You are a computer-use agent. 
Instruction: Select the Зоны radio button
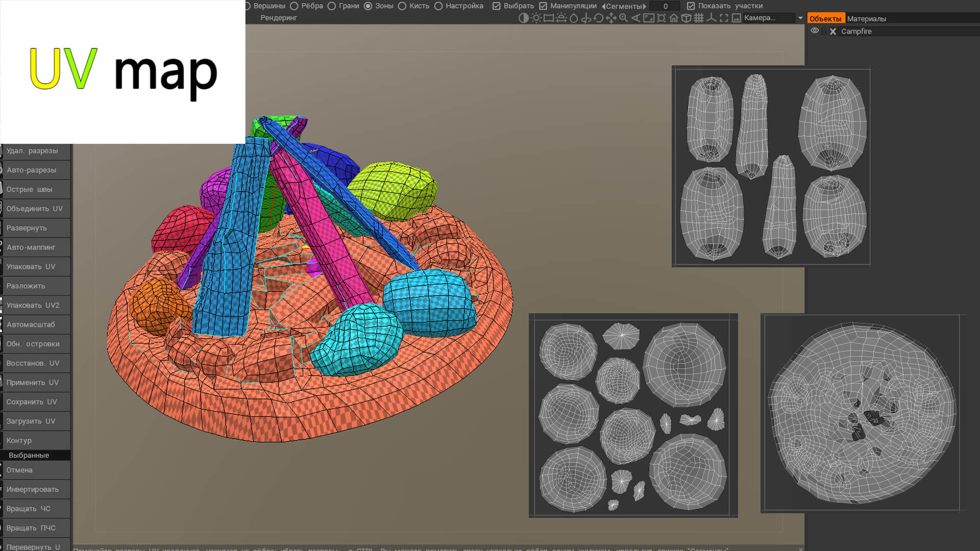point(368,6)
